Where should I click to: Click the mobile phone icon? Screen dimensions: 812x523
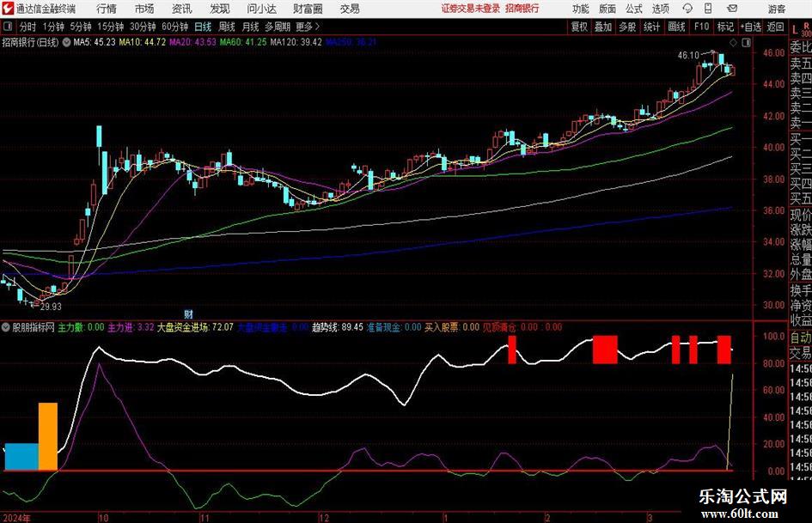pos(708,9)
